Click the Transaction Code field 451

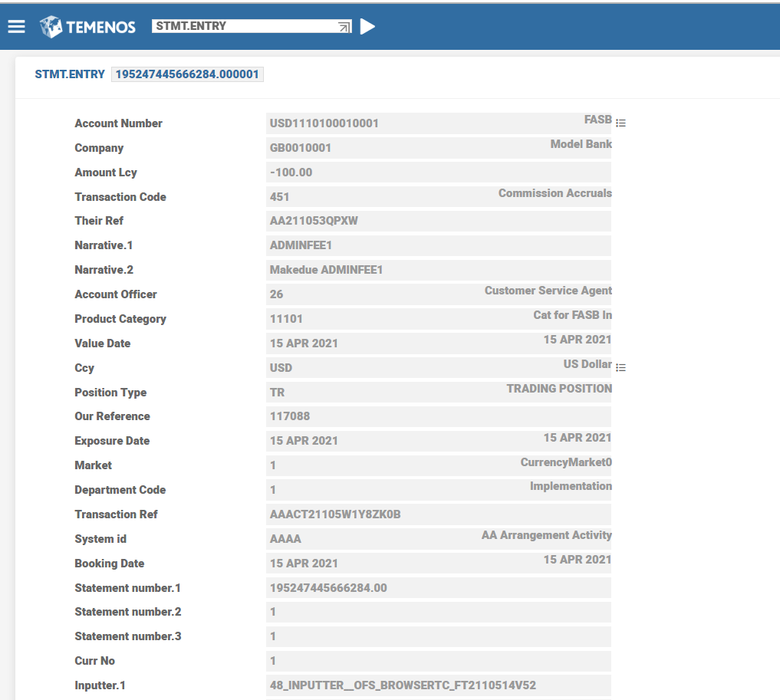tap(280, 197)
